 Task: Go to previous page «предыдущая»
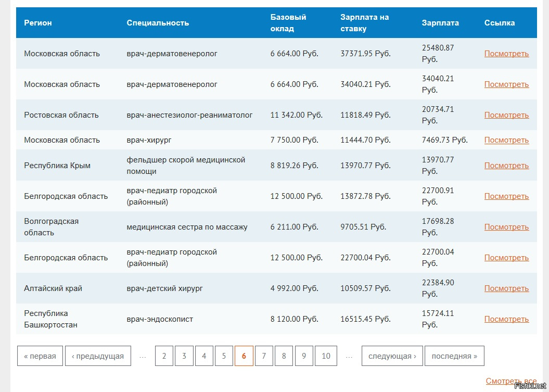(x=98, y=356)
